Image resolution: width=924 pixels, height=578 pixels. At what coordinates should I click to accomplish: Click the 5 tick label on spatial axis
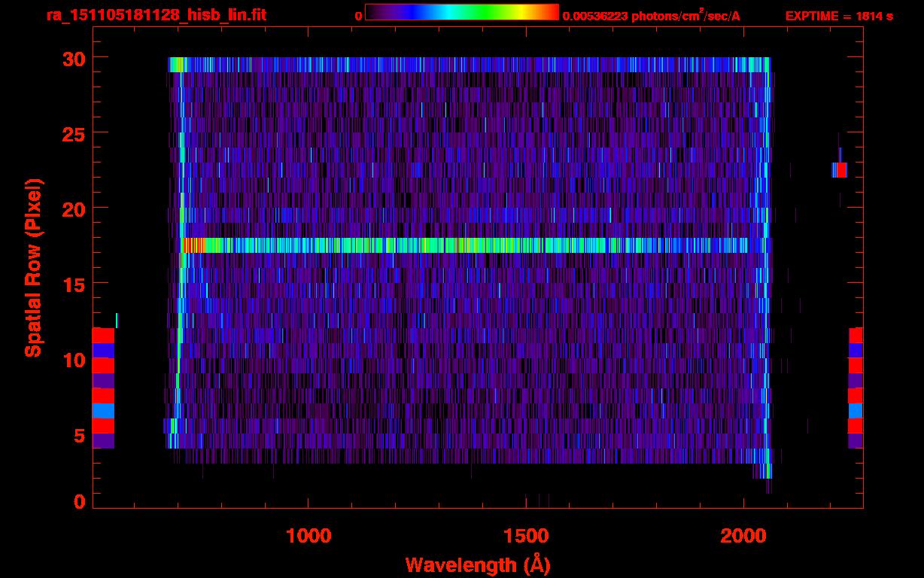click(x=78, y=436)
